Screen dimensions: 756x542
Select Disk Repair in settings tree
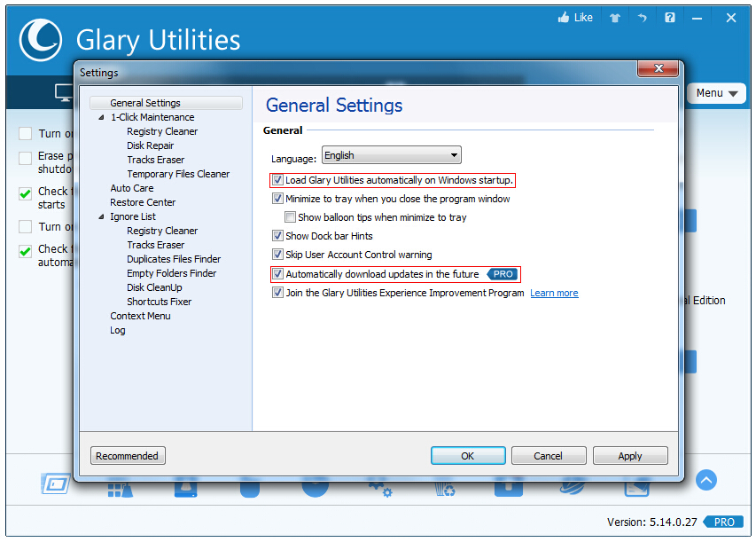(x=150, y=145)
